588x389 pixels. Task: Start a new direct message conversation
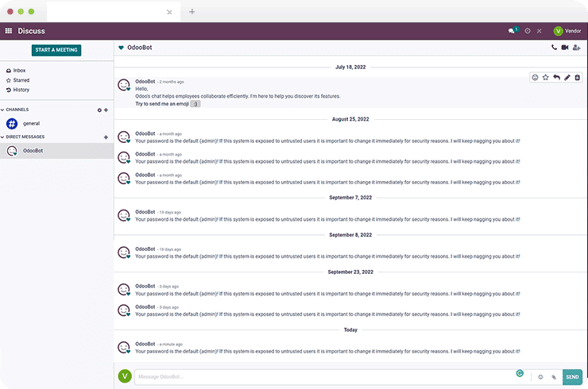tap(106, 137)
